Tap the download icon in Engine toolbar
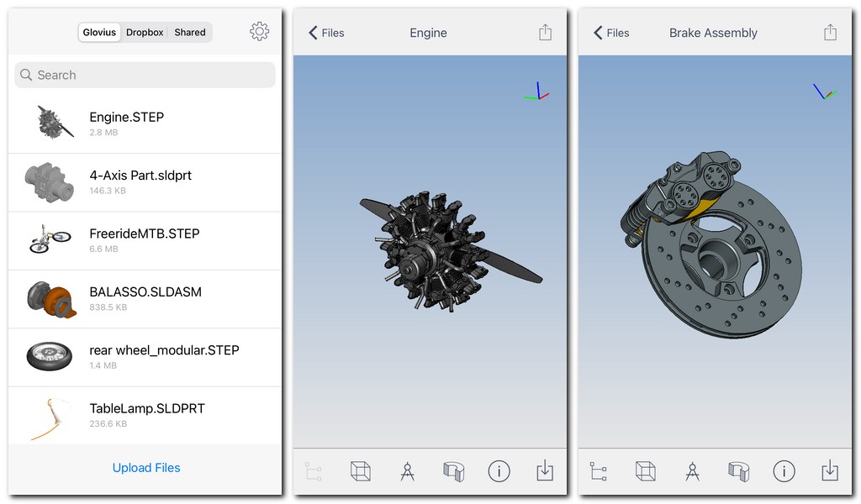Screen dimensions: 861x504 [x=545, y=471]
